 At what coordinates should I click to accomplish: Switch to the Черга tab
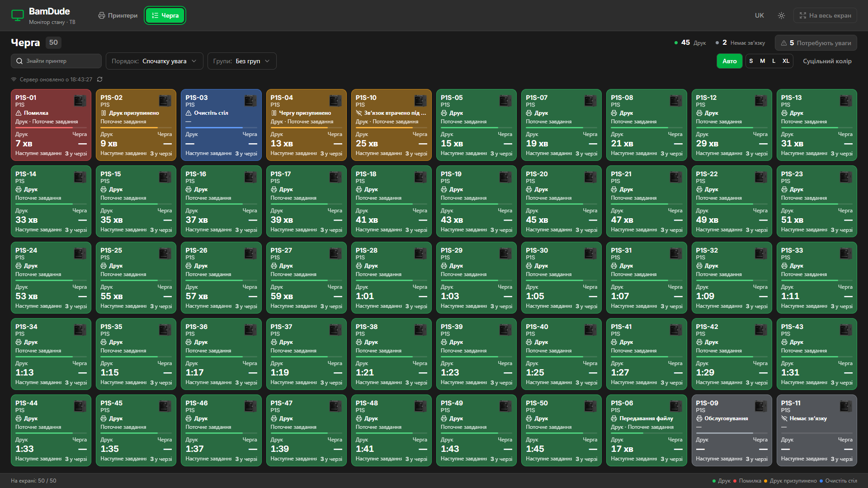pos(165,15)
